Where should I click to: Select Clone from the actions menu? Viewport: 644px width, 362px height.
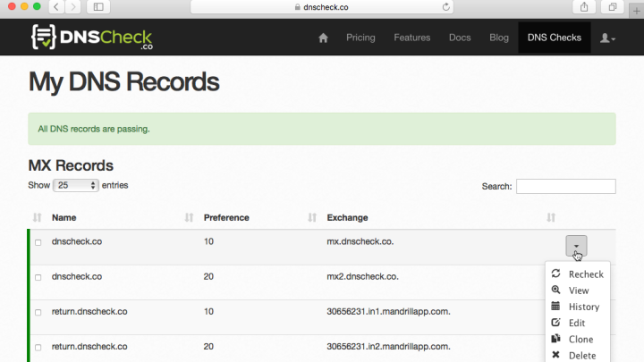(578, 340)
